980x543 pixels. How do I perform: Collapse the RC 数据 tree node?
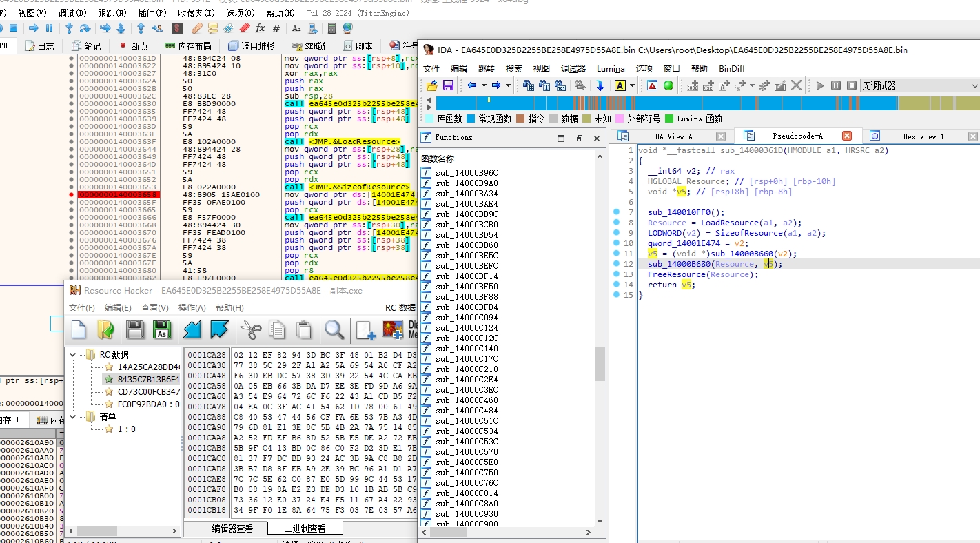pos(73,355)
